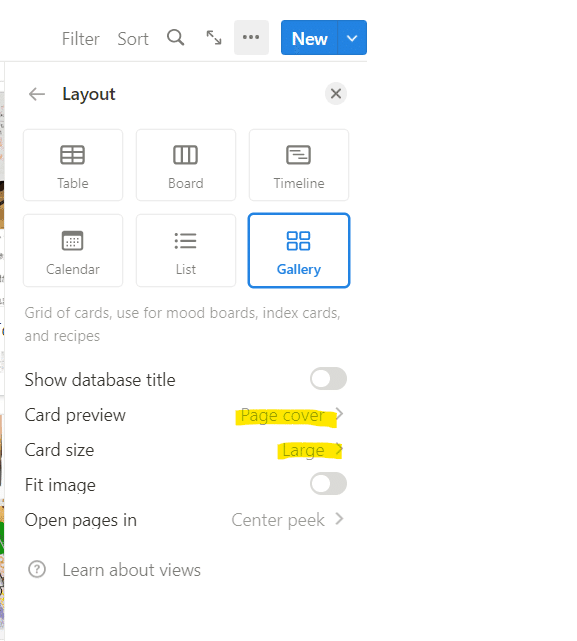The width and height of the screenshot is (577, 641).
Task: Toggle Show database title switch
Action: tap(328, 379)
